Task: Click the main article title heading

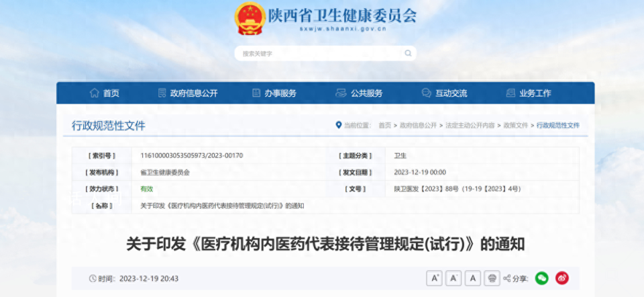Action: coord(325,245)
